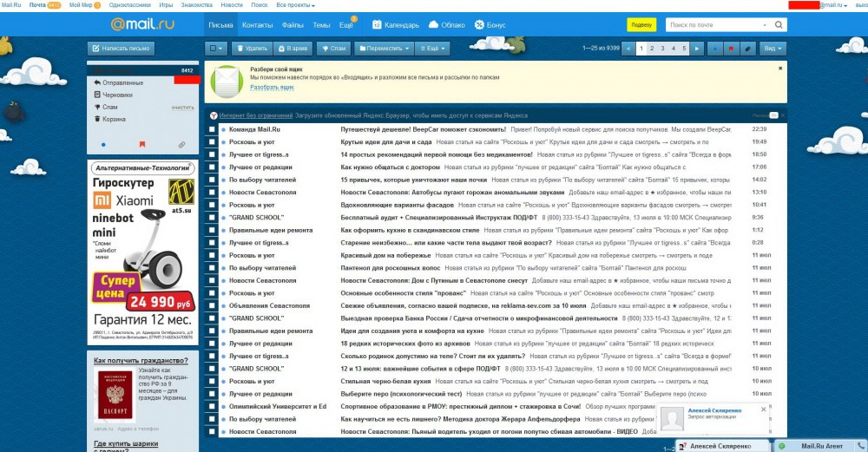Viewport: 868px width, 452px height.
Task: Go to next page arrow
Action: [x=697, y=49]
